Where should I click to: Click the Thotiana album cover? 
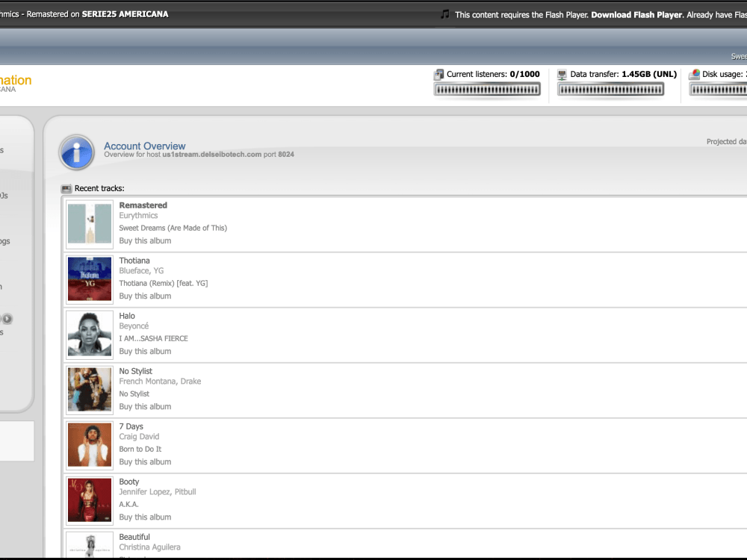tap(89, 279)
